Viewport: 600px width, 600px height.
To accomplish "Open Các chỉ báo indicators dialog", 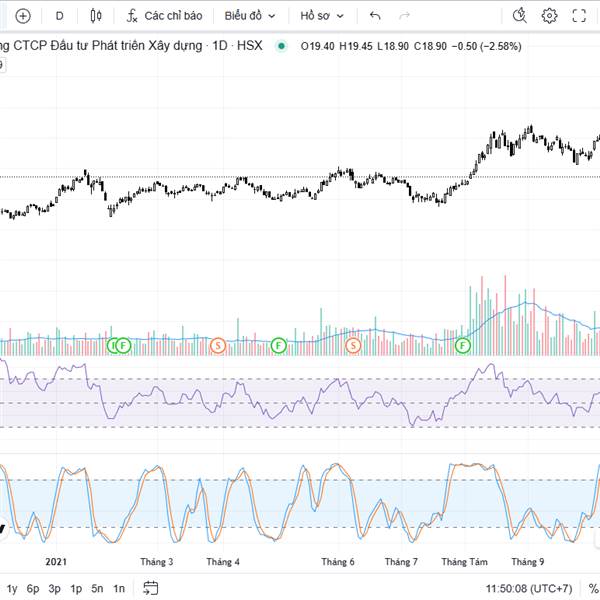I will pos(163,16).
